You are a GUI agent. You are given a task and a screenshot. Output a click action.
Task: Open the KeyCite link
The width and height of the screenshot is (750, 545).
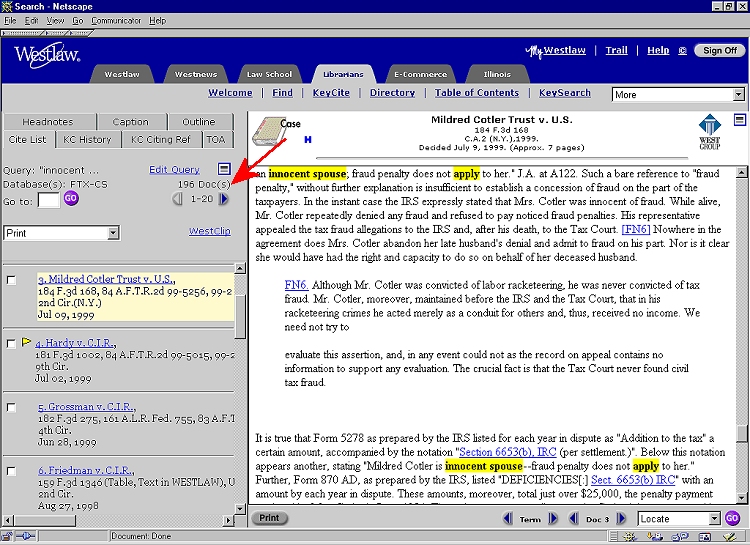click(x=331, y=93)
